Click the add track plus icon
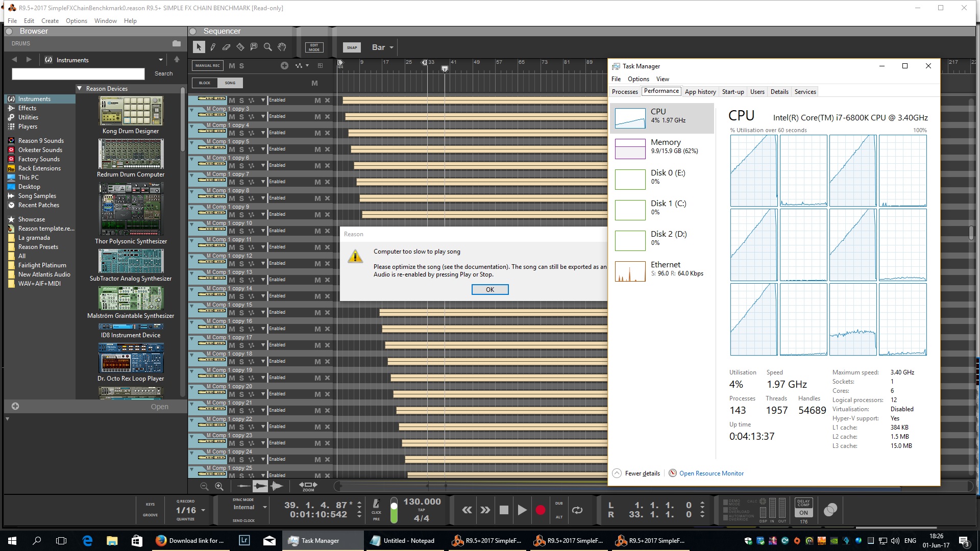The width and height of the screenshot is (980, 551). [x=284, y=65]
